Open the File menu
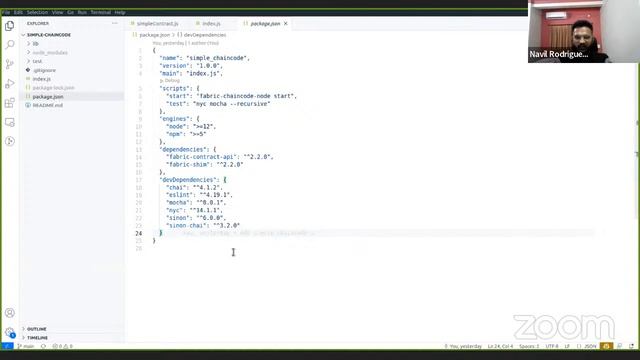 pos(6,12)
